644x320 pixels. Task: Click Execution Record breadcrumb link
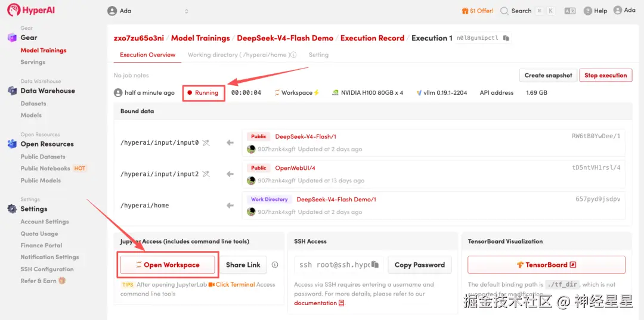coord(373,38)
